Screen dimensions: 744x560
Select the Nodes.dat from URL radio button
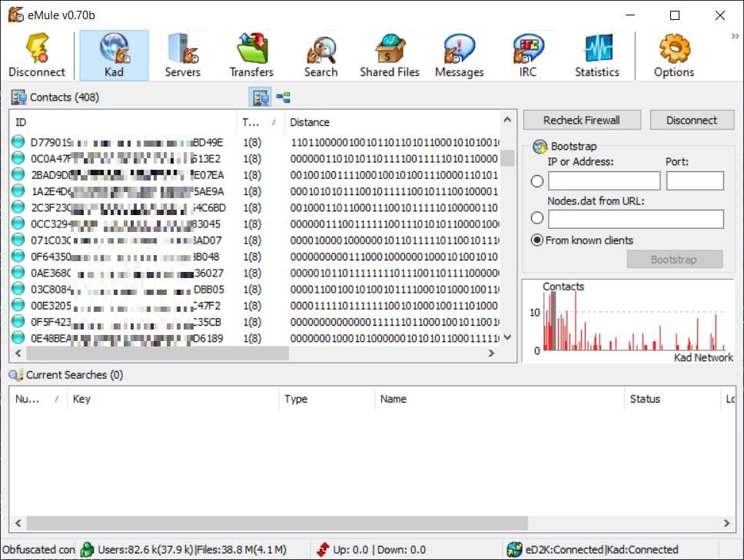point(537,219)
